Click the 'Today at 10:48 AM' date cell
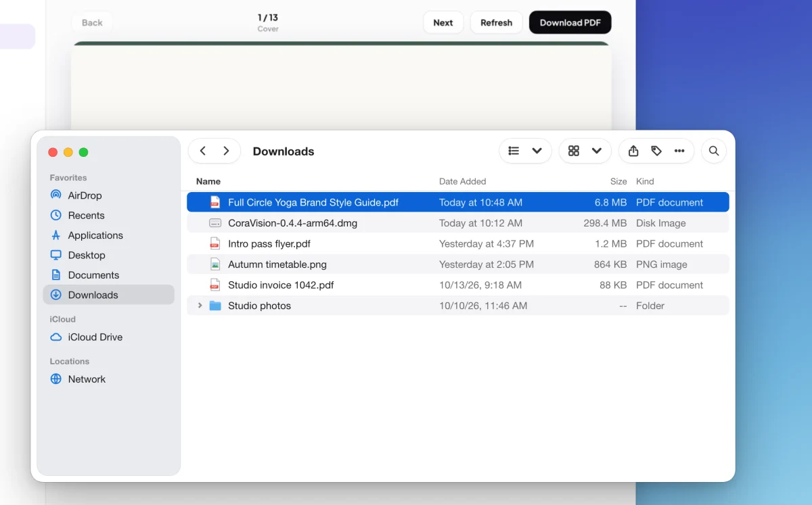This screenshot has width=812, height=505. click(x=480, y=202)
